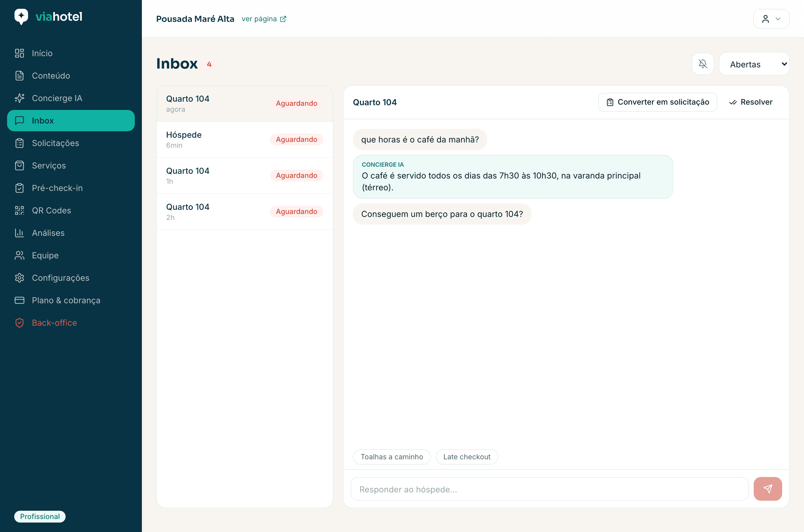Open Análises chart icon in sidebar
The image size is (804, 532).
point(19,233)
